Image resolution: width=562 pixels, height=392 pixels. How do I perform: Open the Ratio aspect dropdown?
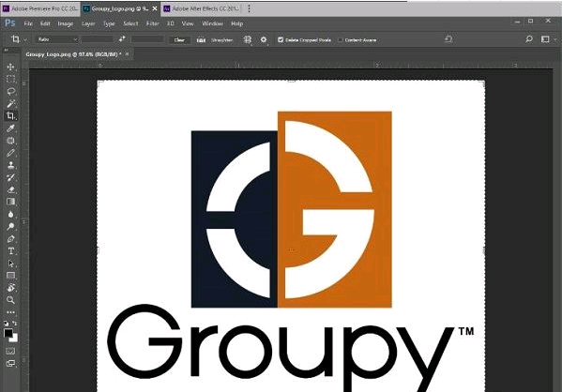[56, 39]
